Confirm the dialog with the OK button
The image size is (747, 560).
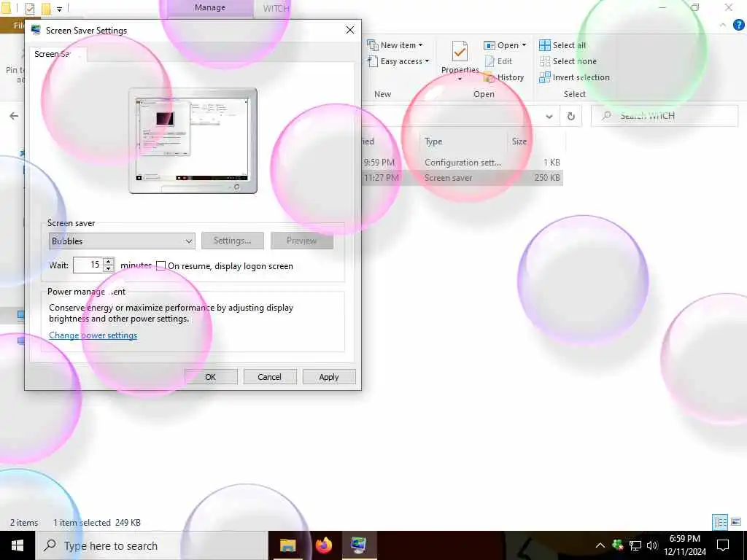tap(211, 377)
